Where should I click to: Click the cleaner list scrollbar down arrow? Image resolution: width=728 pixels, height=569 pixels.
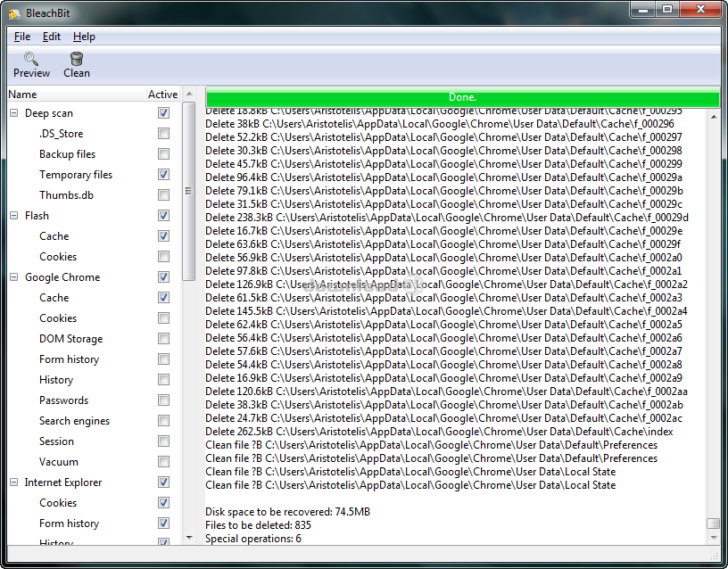189,538
